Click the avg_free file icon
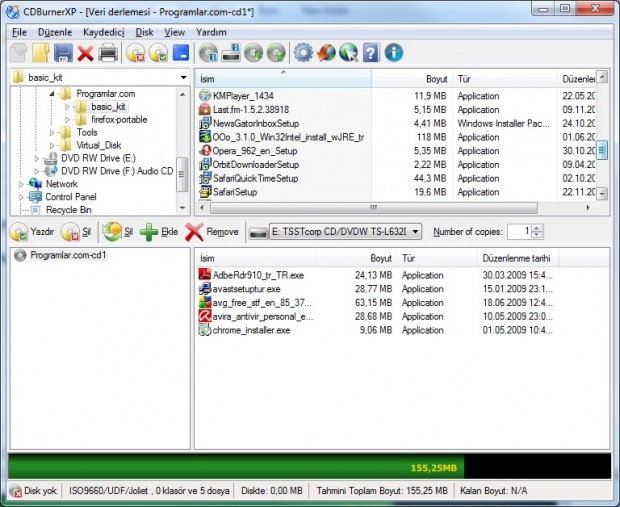Image resolution: width=620 pixels, height=507 pixels. (x=204, y=303)
